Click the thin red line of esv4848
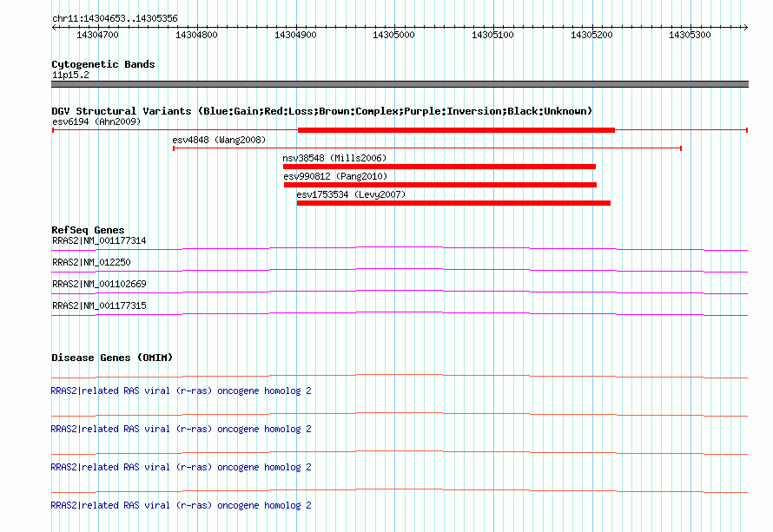 coord(427,148)
